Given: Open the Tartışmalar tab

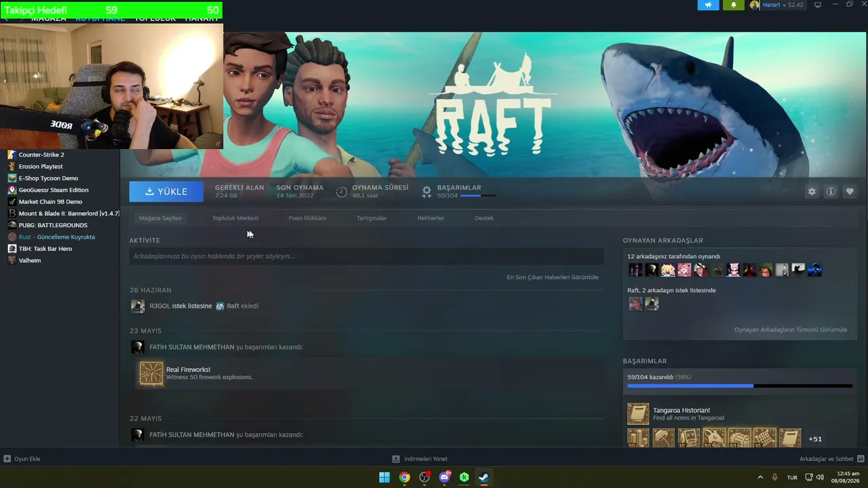Looking at the screenshot, I should coord(372,218).
